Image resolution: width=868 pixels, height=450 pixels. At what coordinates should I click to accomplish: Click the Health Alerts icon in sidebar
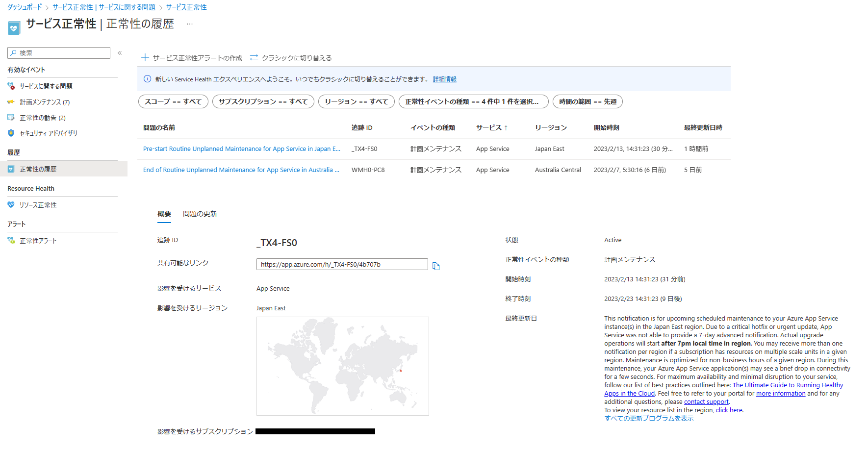tap(11, 241)
